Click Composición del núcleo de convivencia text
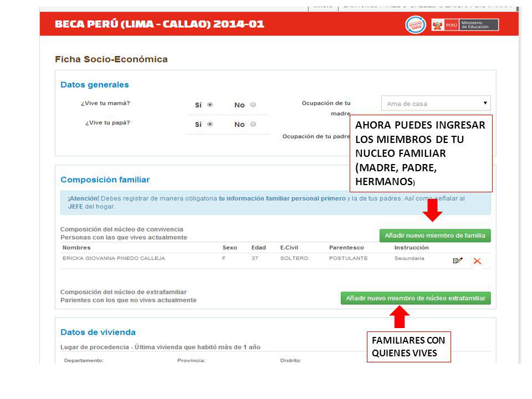532x399 pixels. tap(122, 229)
